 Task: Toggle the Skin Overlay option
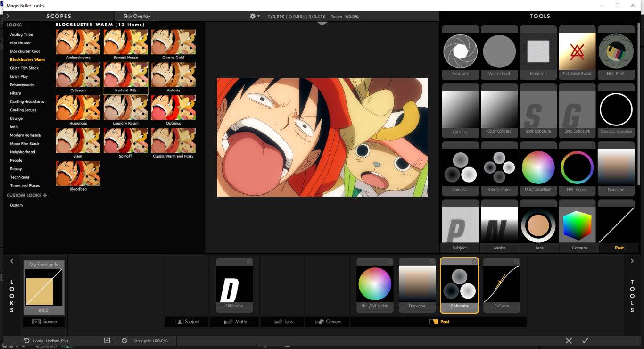coord(137,16)
